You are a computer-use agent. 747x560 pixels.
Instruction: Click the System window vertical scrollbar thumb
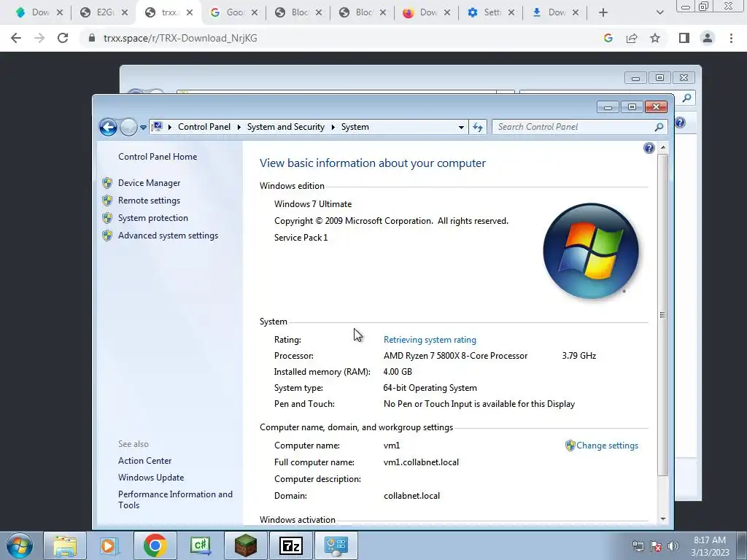[x=662, y=314]
